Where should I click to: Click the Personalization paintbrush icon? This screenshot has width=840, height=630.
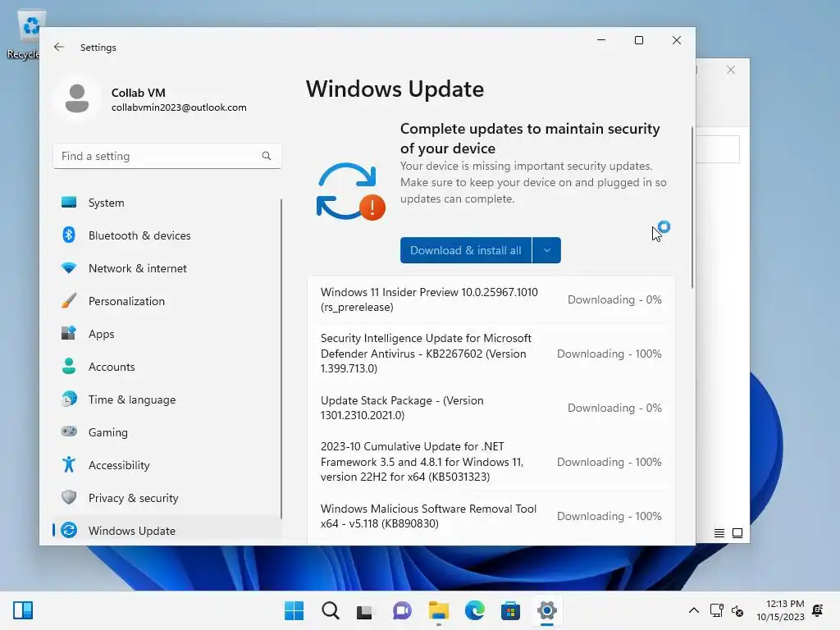pyautogui.click(x=69, y=300)
